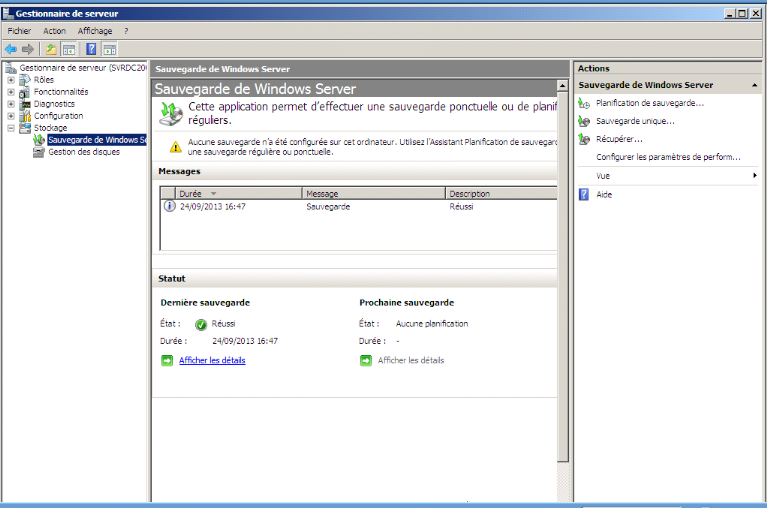The height and width of the screenshot is (508, 767).
Task: Collapse the Sauvegarde de Windows Server actions section
Action: pyautogui.click(x=754, y=86)
